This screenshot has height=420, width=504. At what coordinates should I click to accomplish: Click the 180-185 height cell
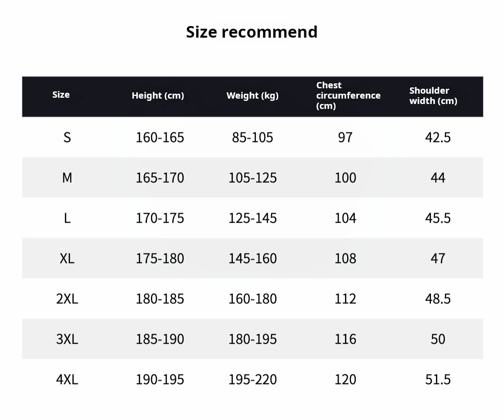click(x=160, y=299)
